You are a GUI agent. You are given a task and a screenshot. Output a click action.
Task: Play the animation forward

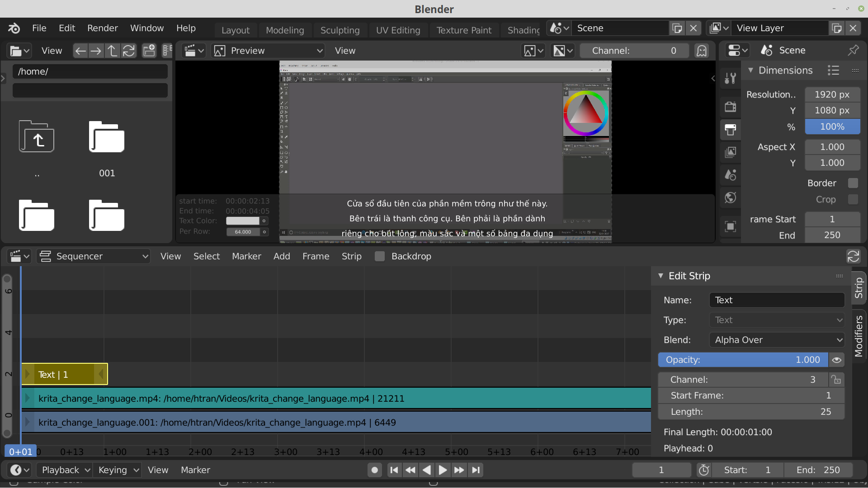(x=443, y=470)
